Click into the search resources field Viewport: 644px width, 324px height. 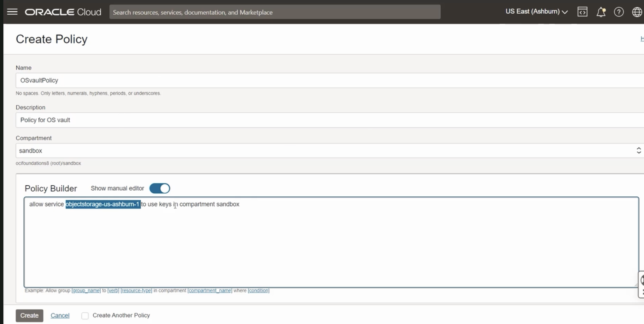[274, 12]
